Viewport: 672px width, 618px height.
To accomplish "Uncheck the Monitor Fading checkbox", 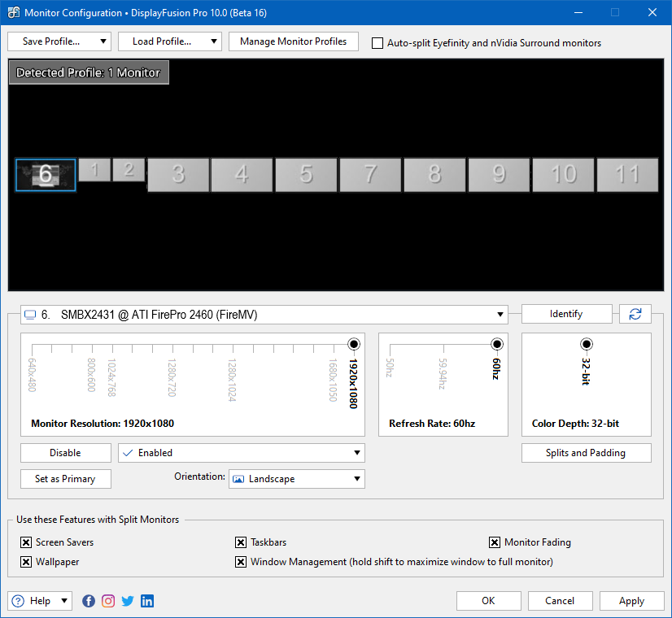I will [495, 542].
